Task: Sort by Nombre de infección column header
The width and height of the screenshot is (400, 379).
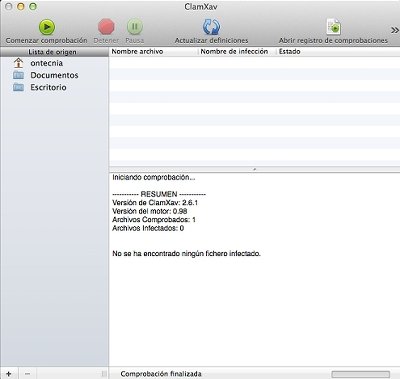Action: [x=237, y=52]
